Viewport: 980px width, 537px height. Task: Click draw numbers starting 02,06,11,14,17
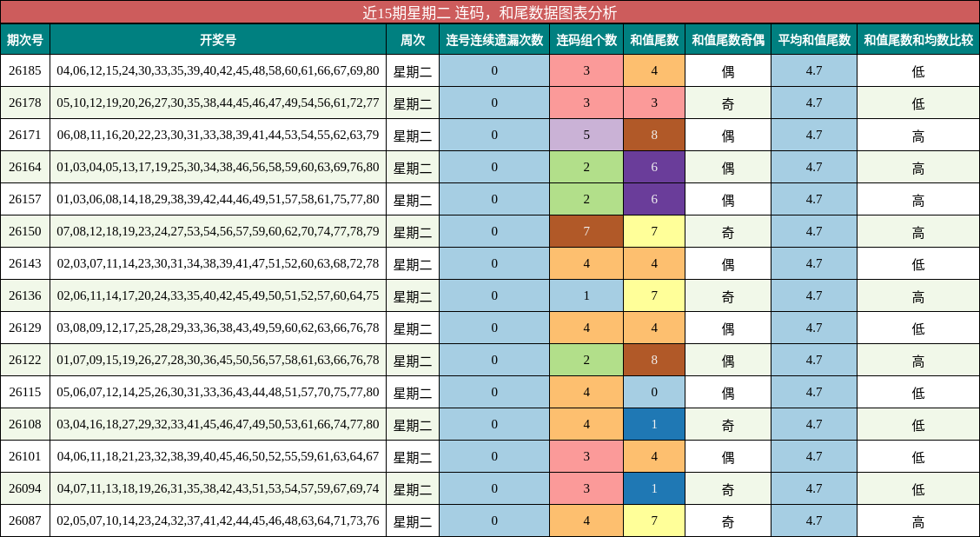pos(218,295)
